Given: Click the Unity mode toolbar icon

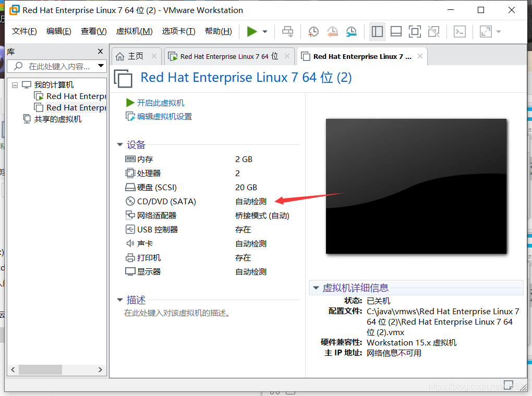Looking at the screenshot, I should point(433,32).
